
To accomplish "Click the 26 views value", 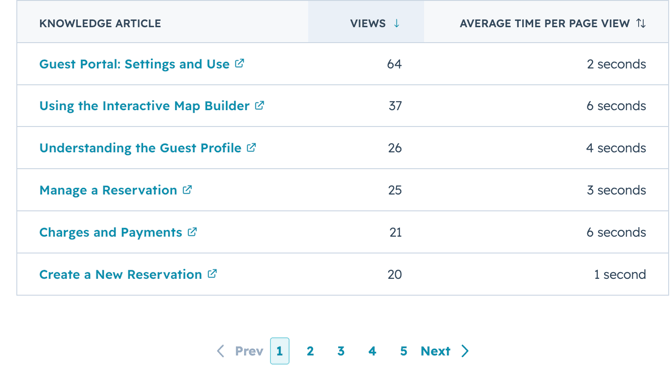I will [395, 148].
